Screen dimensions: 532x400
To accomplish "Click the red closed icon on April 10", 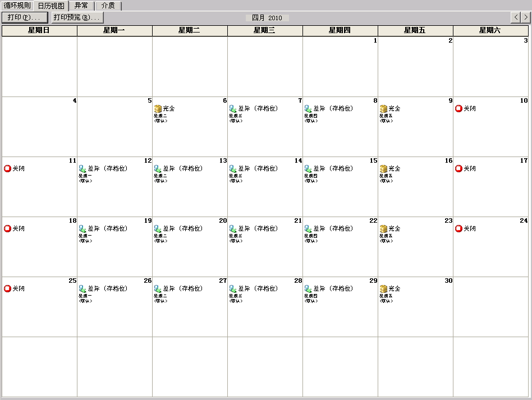I will tap(458, 109).
